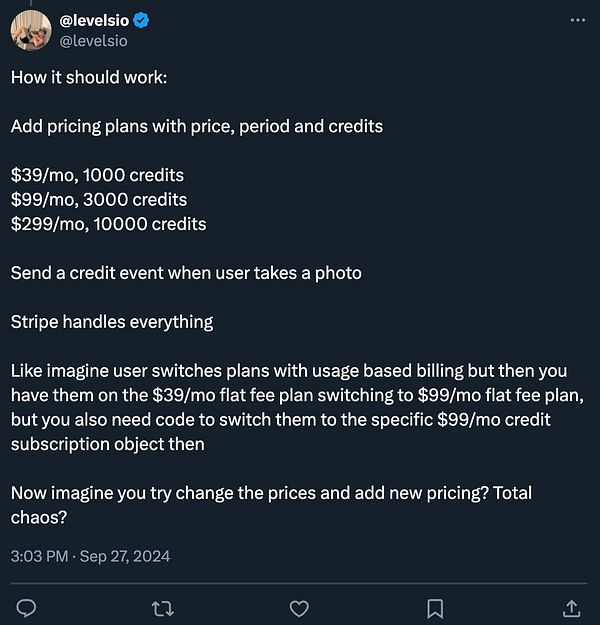Click the '$39/mo, 1000 credits' line
This screenshot has width=600, height=625.
tap(97, 175)
